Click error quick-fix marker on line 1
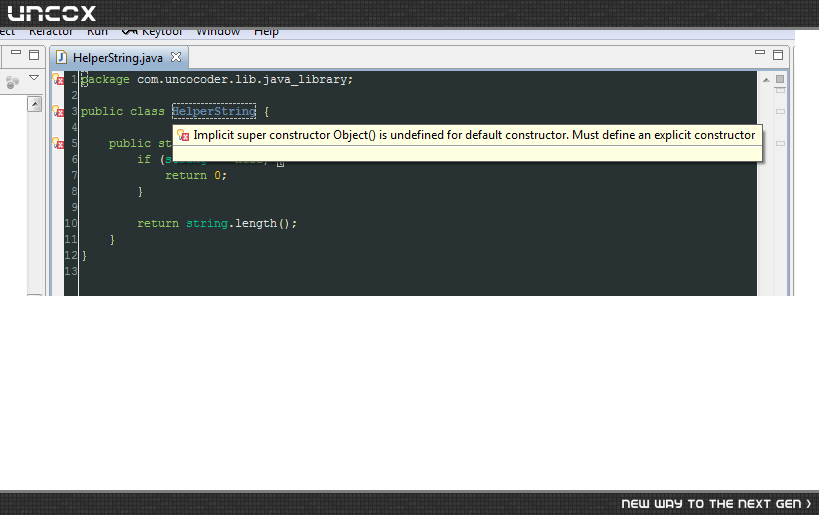 [x=58, y=79]
